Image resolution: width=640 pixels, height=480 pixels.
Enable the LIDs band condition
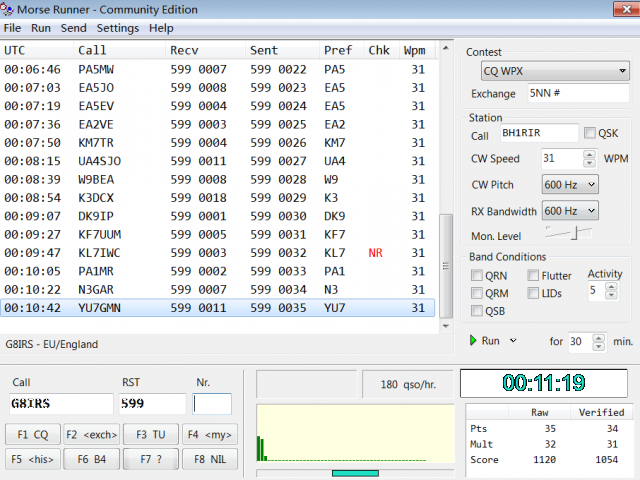pyautogui.click(x=533, y=293)
